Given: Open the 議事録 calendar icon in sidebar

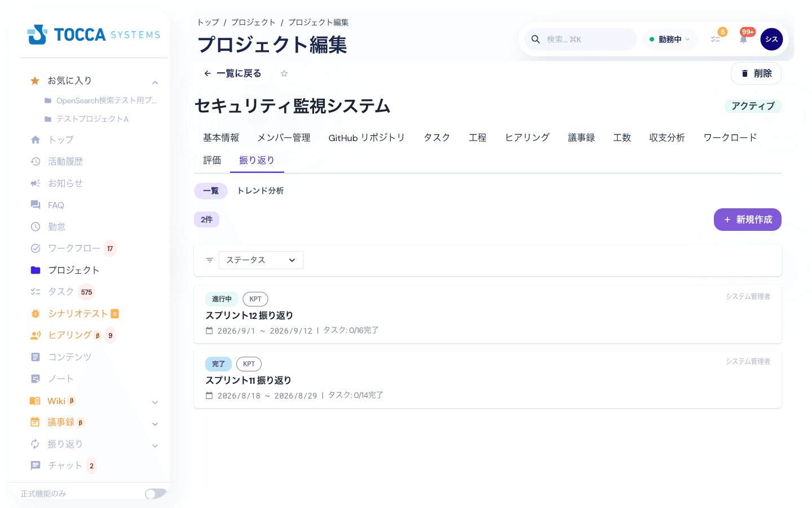Looking at the screenshot, I should [x=35, y=422].
